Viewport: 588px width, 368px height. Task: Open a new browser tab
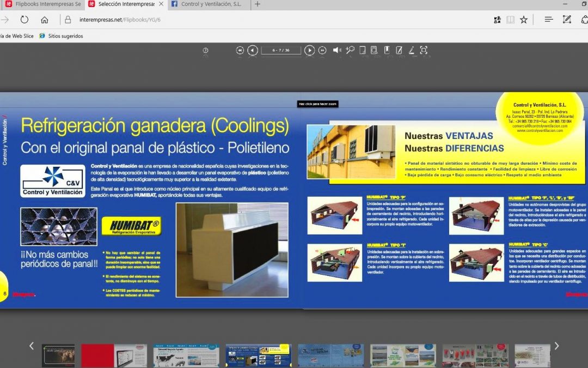[257, 4]
